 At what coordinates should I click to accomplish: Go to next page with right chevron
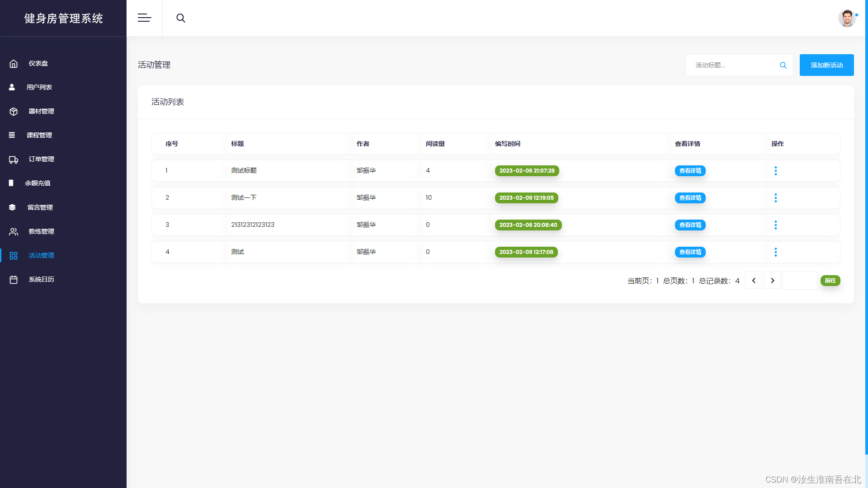pyautogui.click(x=773, y=281)
